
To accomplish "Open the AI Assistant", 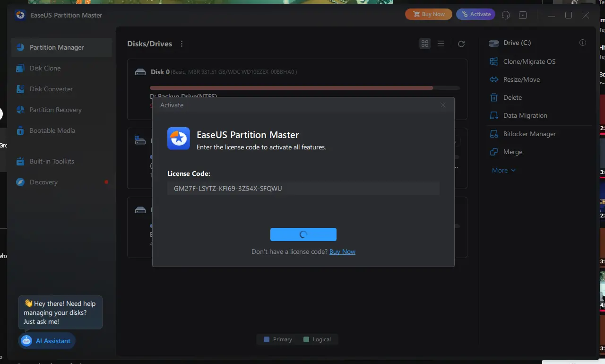I will pos(47,341).
